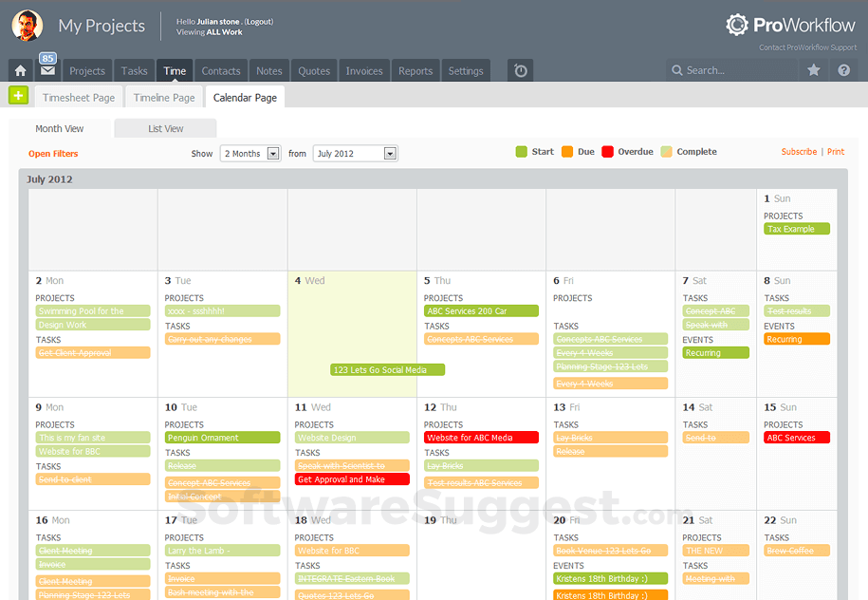Toggle the green Start legend filter
The width and height of the screenshot is (868, 600).
pos(523,151)
